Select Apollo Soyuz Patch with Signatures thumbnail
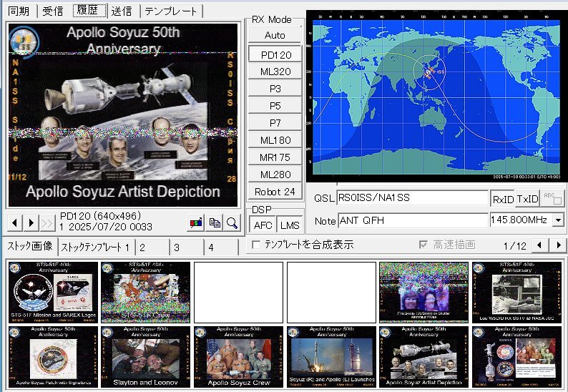Screen dimensions: 568x392 point(53,357)
